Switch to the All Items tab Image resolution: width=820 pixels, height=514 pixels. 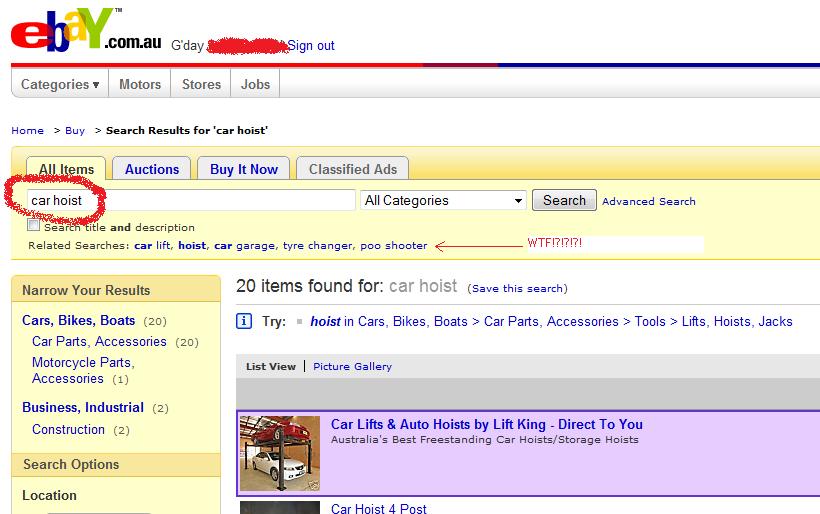click(66, 169)
